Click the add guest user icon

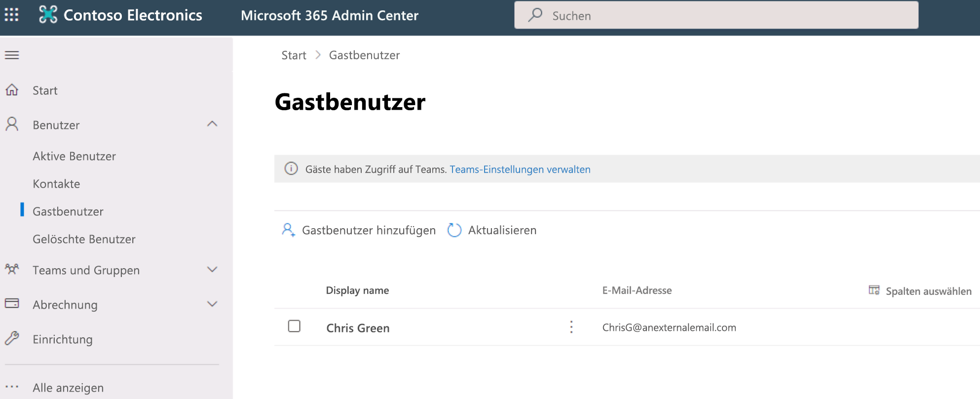click(x=288, y=230)
